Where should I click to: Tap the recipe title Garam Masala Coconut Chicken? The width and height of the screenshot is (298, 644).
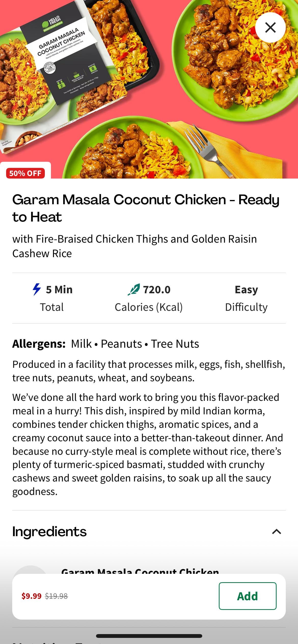tap(146, 208)
